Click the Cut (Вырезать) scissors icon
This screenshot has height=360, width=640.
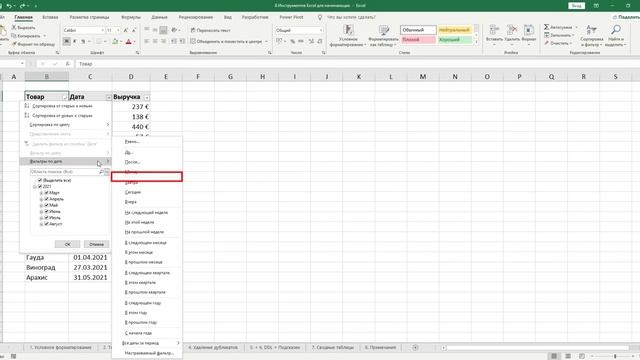pyautogui.click(x=13, y=27)
